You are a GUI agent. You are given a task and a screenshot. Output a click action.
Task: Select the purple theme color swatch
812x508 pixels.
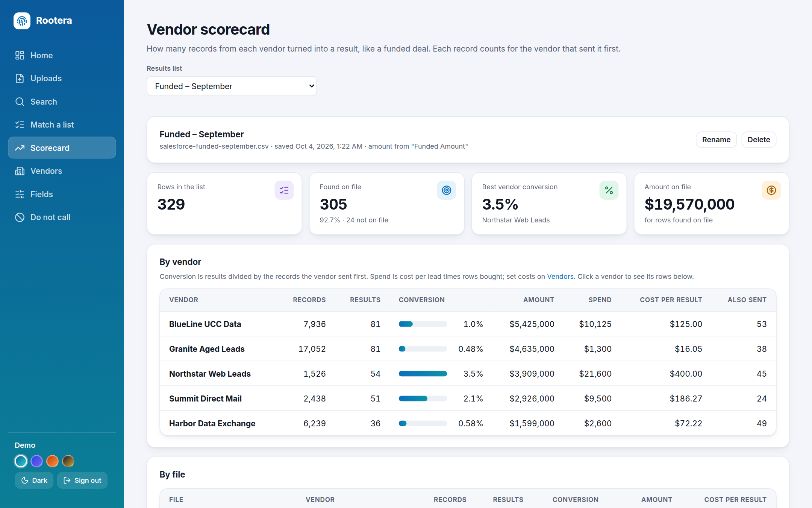click(36, 461)
